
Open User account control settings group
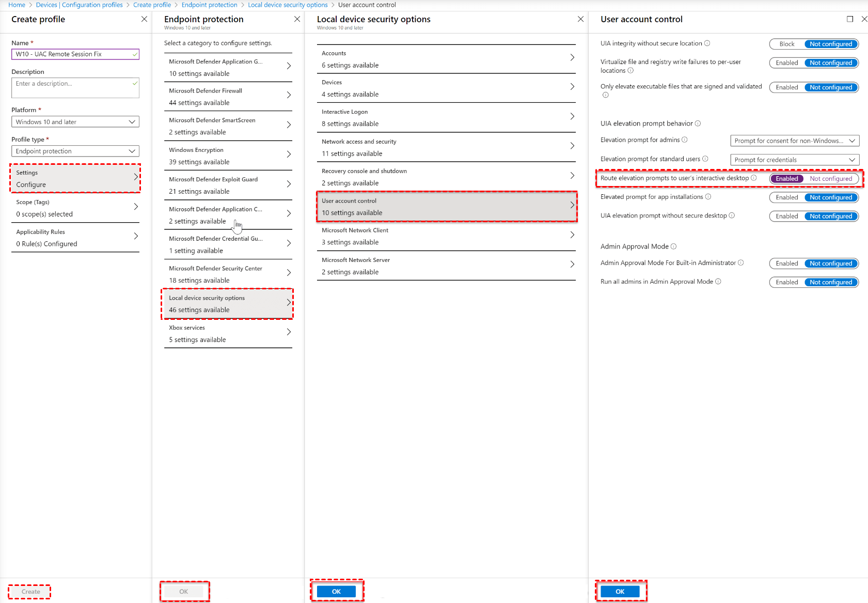tap(446, 207)
